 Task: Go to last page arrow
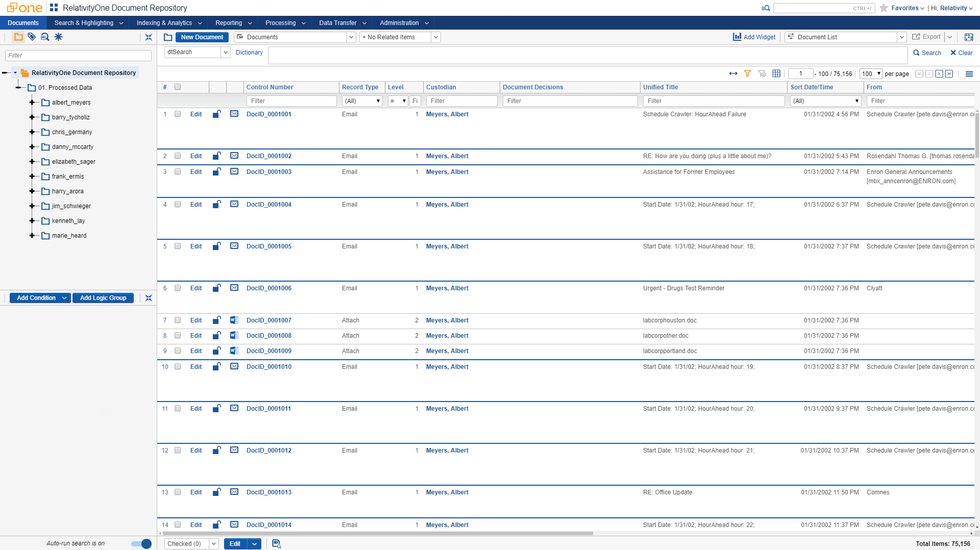click(949, 73)
